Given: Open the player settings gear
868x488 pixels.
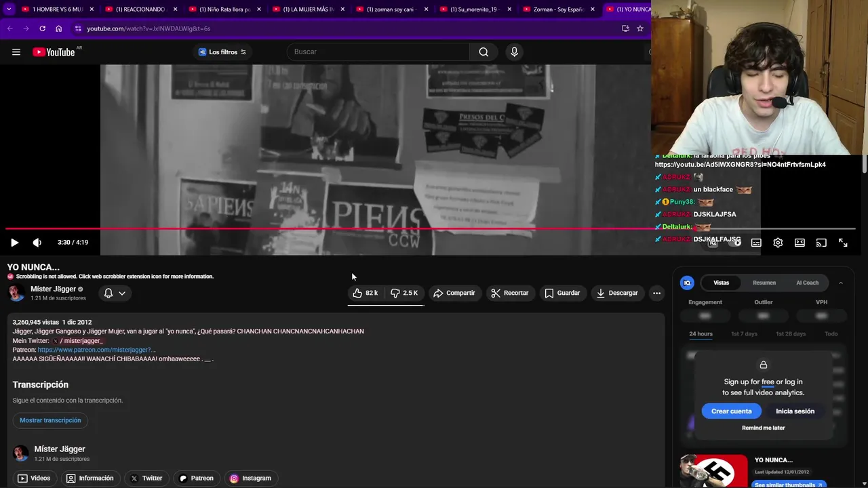Looking at the screenshot, I should pos(778,243).
